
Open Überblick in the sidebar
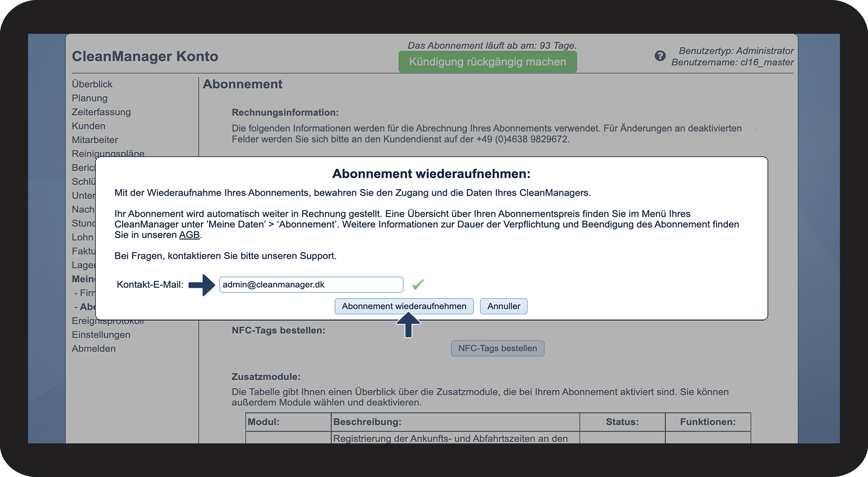[92, 84]
